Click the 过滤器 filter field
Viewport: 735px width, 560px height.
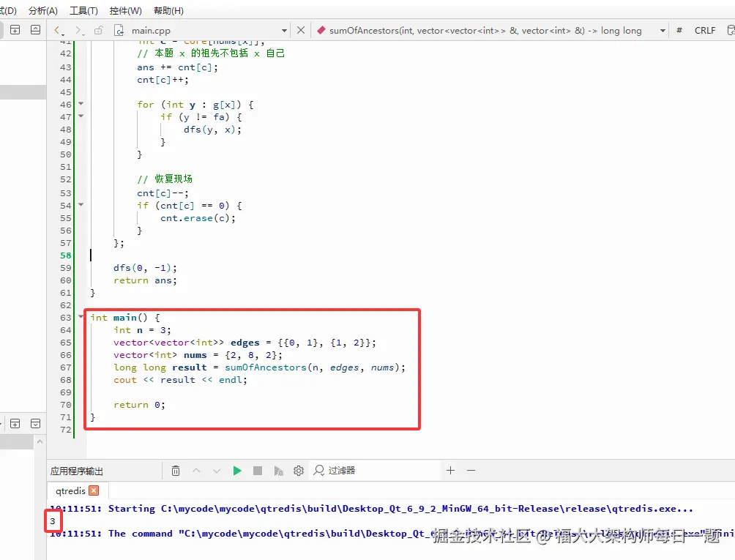(x=375, y=470)
